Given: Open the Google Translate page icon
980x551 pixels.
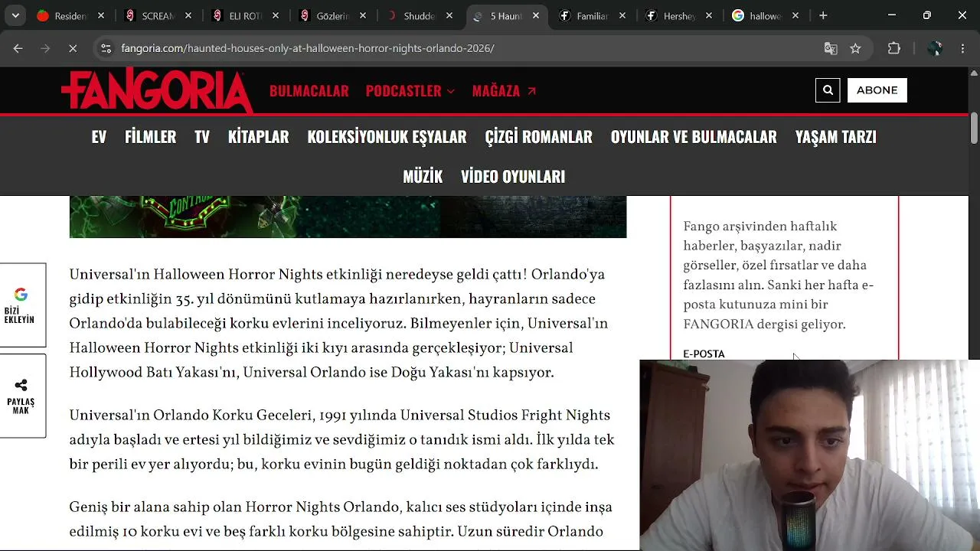Looking at the screenshot, I should point(831,48).
